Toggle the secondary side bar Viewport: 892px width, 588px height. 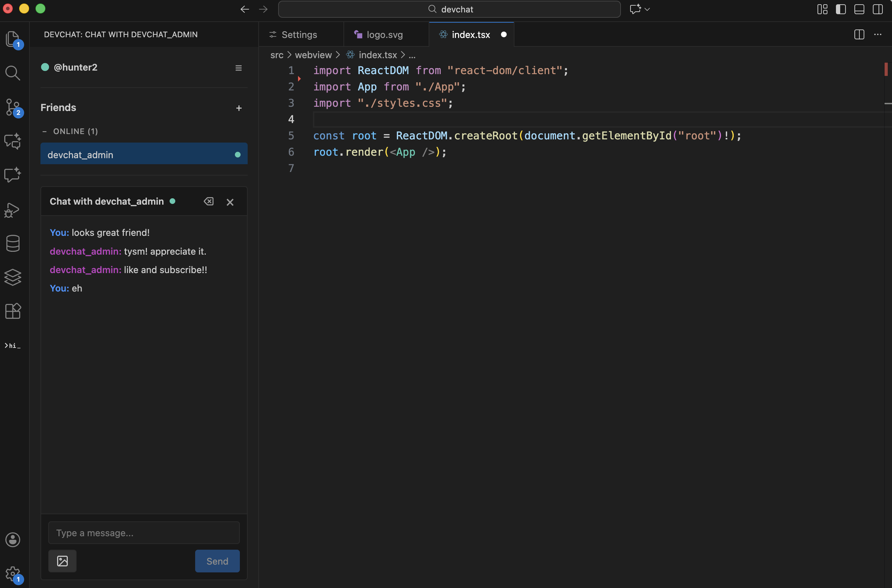click(x=878, y=9)
